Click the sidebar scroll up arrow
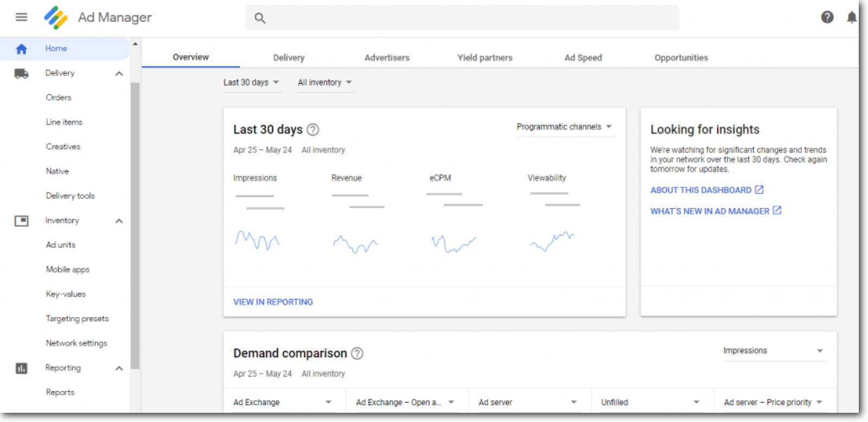 coord(135,43)
